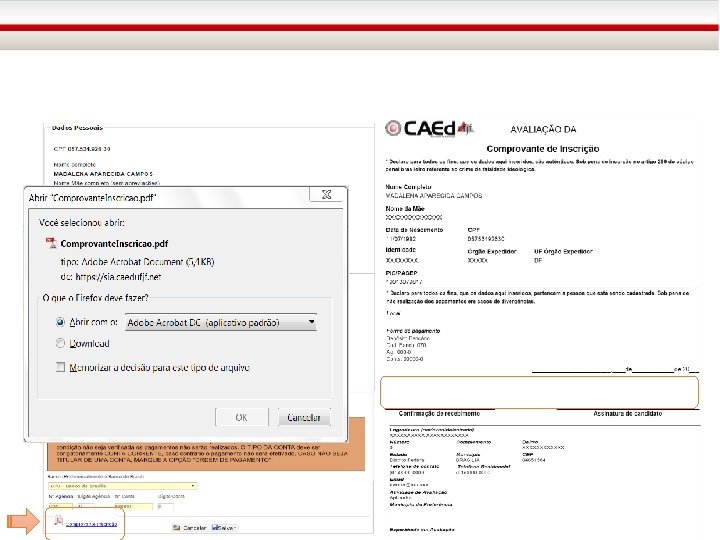Screen dimensions: 720x540
Task: Click 'MADALENA APARECIDA CAMPOS' in the comprovante document
Action: (x=434, y=196)
